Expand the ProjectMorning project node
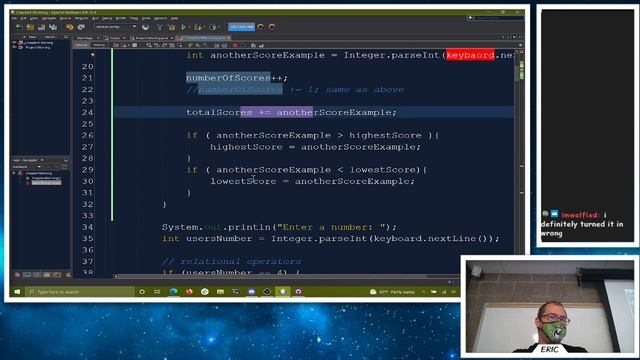 14,47
